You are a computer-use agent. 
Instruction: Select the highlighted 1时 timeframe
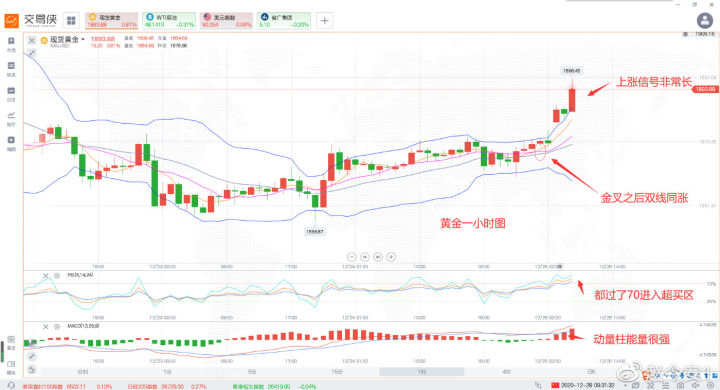[x=422, y=372]
